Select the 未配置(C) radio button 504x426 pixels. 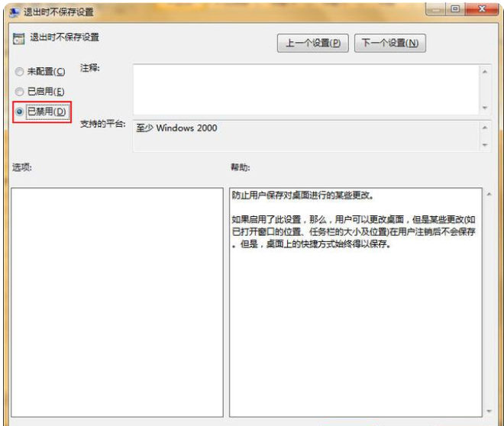pyautogui.click(x=18, y=72)
